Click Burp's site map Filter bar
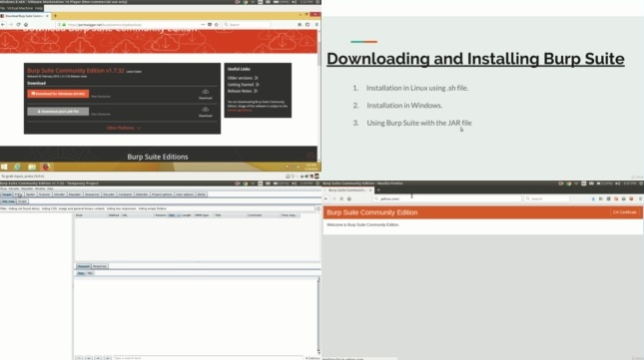Image resolution: width=644 pixels, height=360 pixels. [157, 208]
